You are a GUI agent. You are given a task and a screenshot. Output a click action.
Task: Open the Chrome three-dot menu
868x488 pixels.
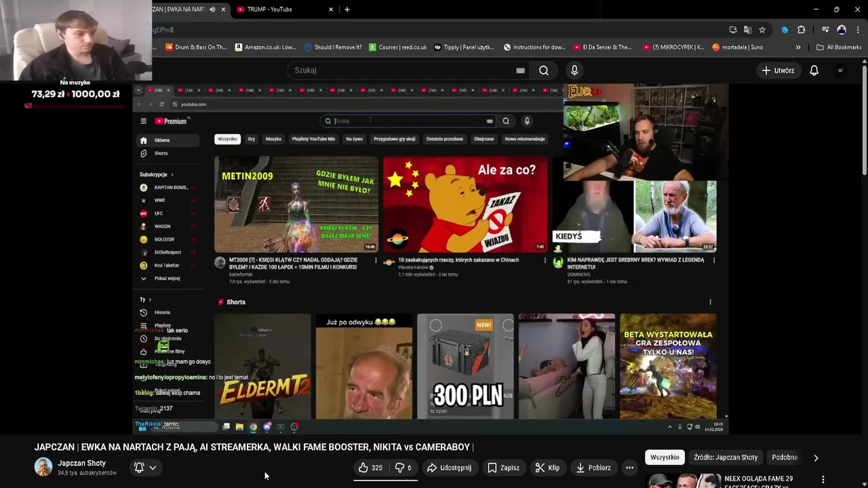pyautogui.click(x=858, y=30)
